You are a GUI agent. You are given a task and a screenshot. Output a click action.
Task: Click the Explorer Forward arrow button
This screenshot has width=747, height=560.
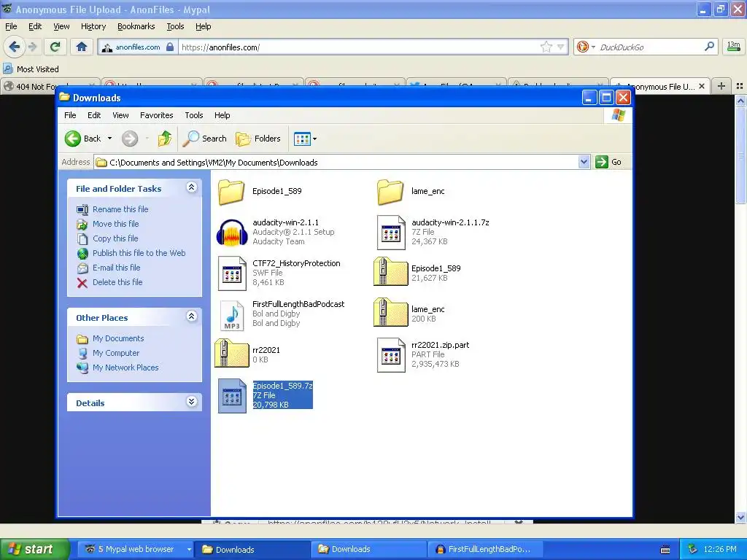[130, 139]
